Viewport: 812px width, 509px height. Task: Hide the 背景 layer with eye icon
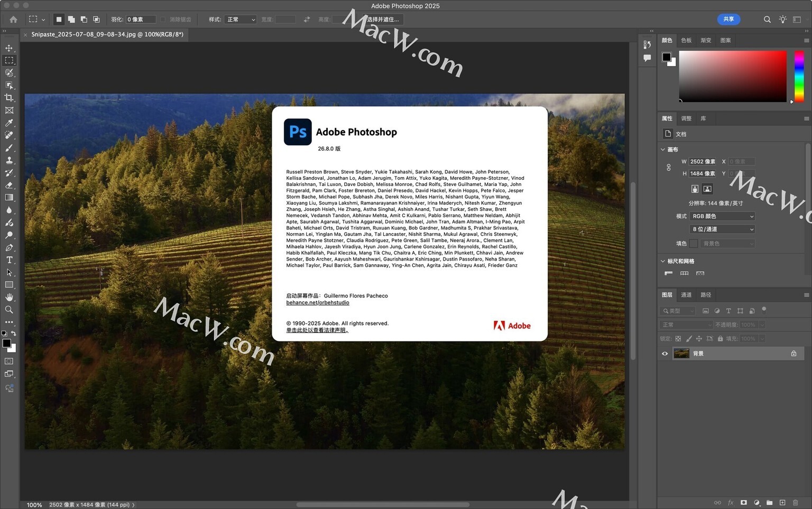[665, 354]
